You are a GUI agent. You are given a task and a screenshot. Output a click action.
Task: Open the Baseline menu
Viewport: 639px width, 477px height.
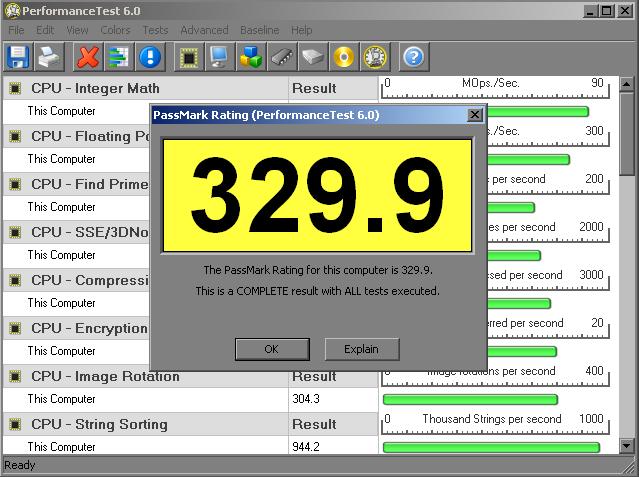click(x=260, y=30)
